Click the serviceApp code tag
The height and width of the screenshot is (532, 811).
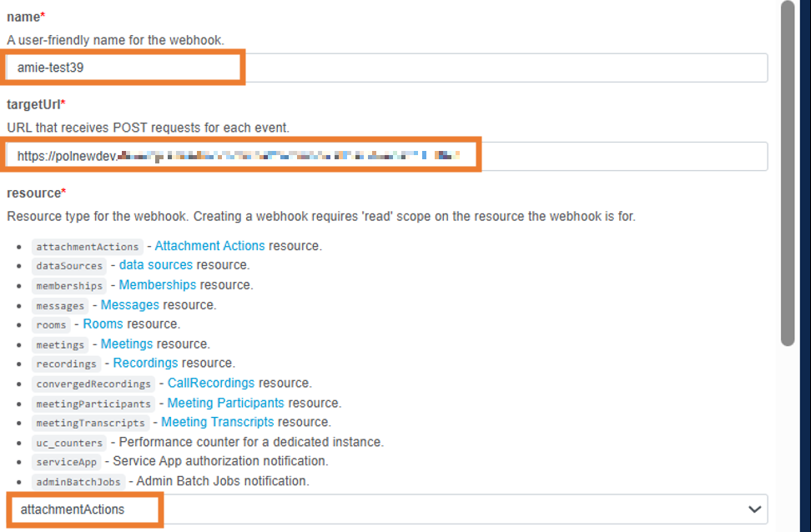click(67, 462)
